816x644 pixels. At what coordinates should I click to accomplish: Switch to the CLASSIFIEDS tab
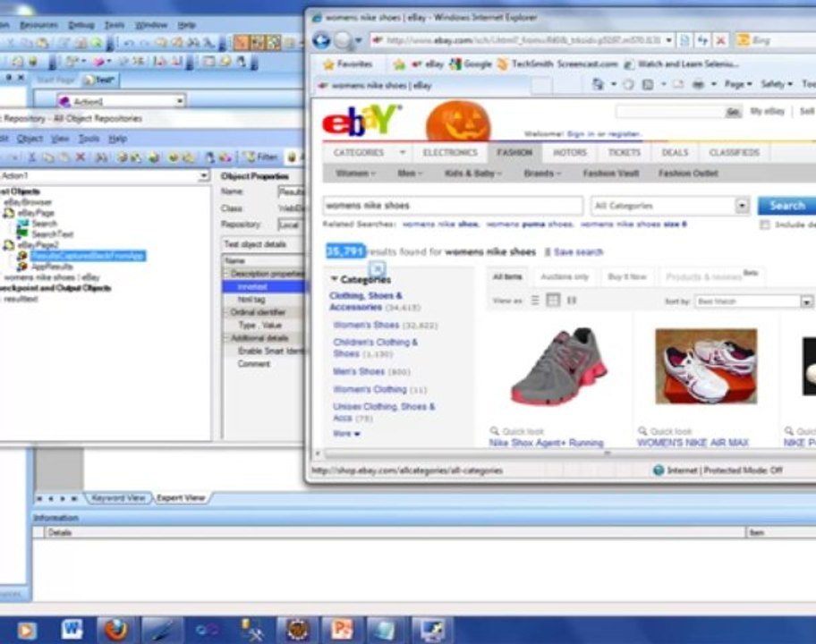point(734,152)
